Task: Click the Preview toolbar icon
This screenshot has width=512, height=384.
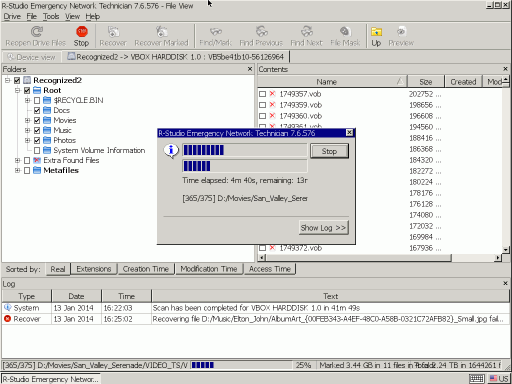Action: pos(401,32)
